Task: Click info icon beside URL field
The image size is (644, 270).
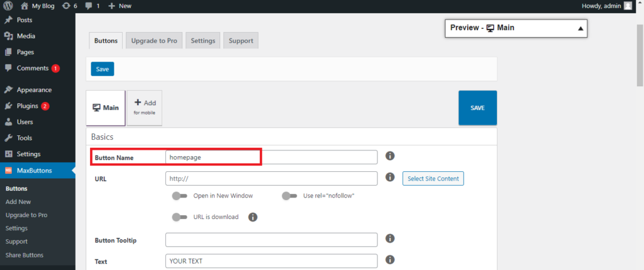Action: [x=390, y=177]
